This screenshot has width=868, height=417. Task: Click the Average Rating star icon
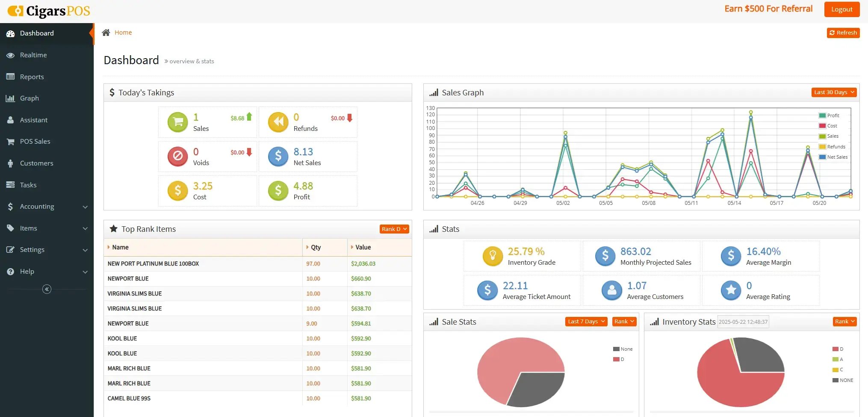click(731, 290)
